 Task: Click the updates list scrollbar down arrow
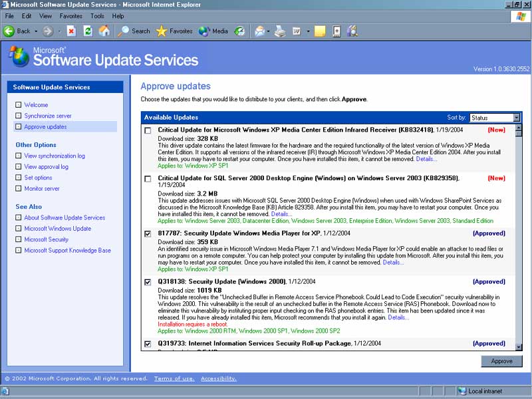coord(519,346)
